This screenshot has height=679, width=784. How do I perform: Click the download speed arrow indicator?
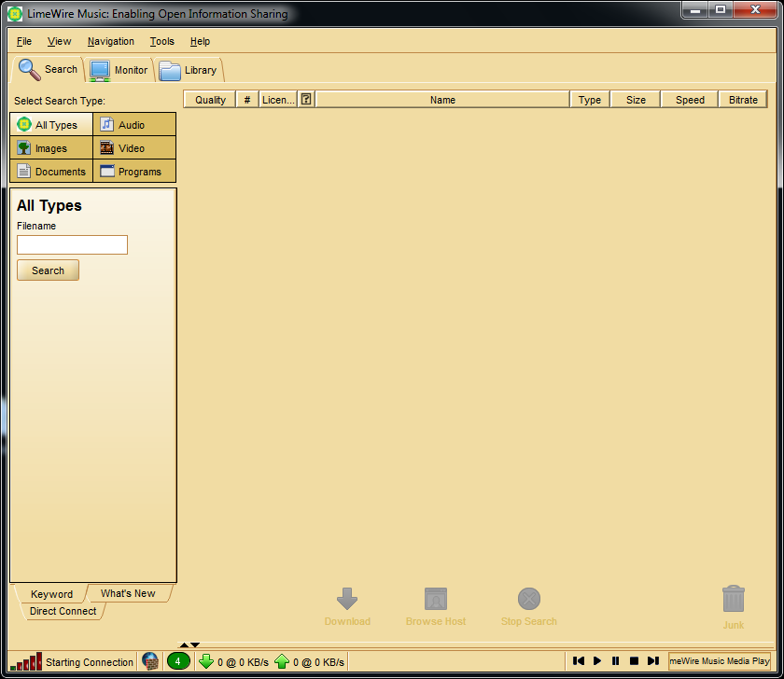pos(206,660)
